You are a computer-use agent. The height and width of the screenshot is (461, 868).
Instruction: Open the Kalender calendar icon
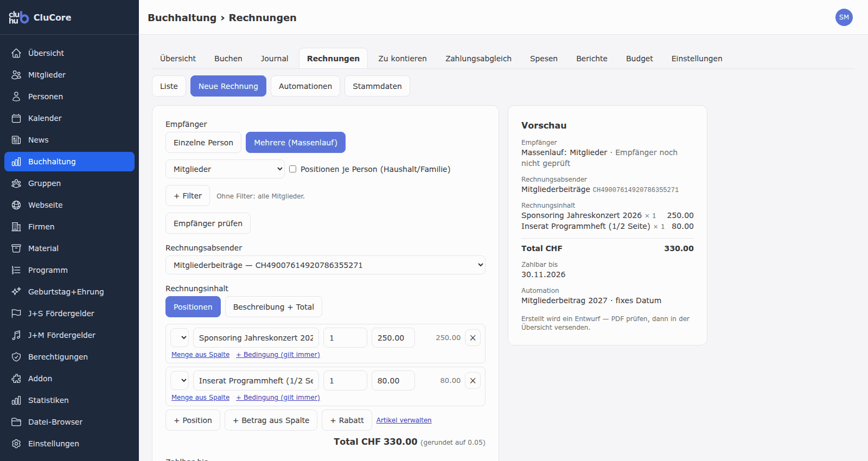(x=16, y=118)
